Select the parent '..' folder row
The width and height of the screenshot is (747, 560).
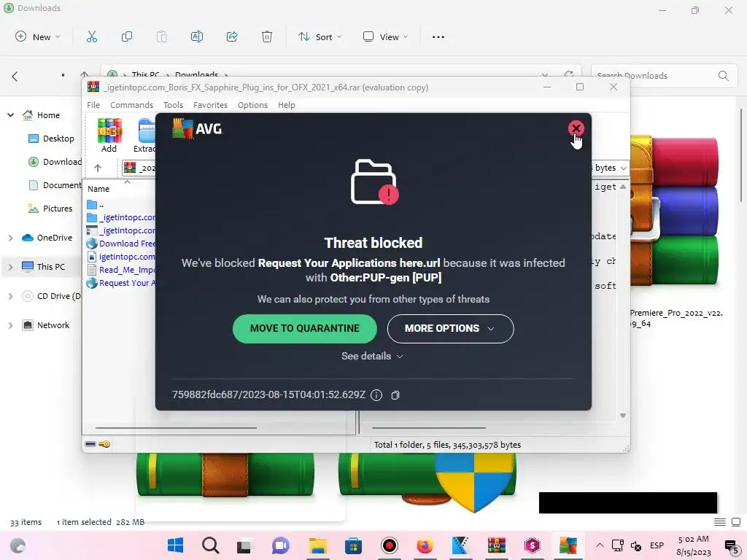(x=96, y=205)
